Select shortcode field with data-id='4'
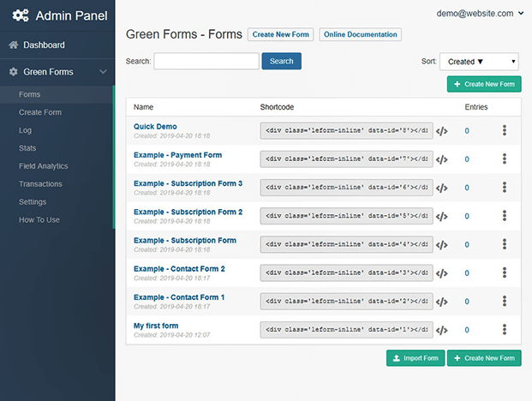Image resolution: width=532 pixels, height=401 pixels. [x=347, y=244]
